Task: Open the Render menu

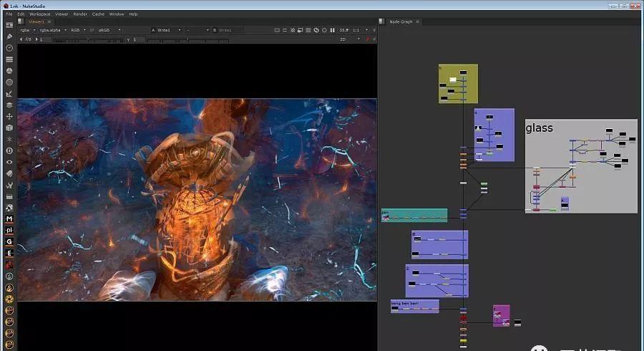Action: [x=80, y=14]
